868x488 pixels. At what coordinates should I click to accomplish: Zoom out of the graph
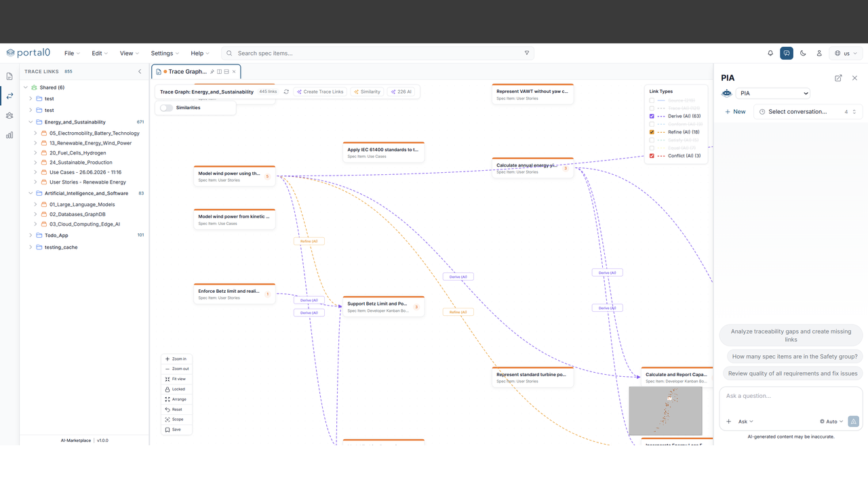click(x=176, y=369)
